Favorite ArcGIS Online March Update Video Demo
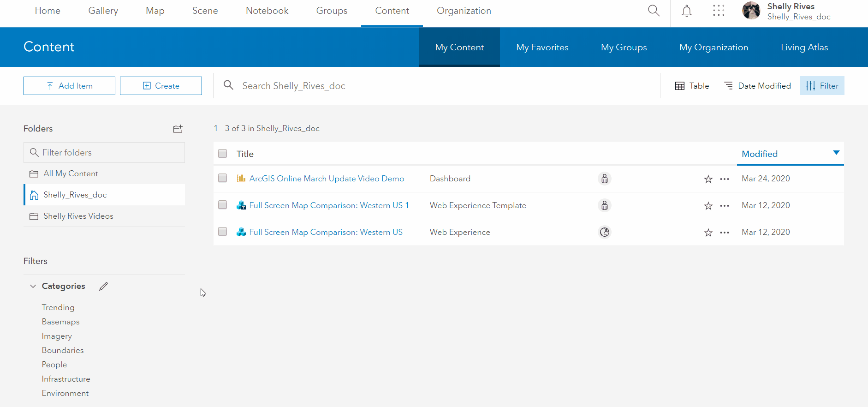Viewport: 868px width, 407px height. tap(708, 179)
